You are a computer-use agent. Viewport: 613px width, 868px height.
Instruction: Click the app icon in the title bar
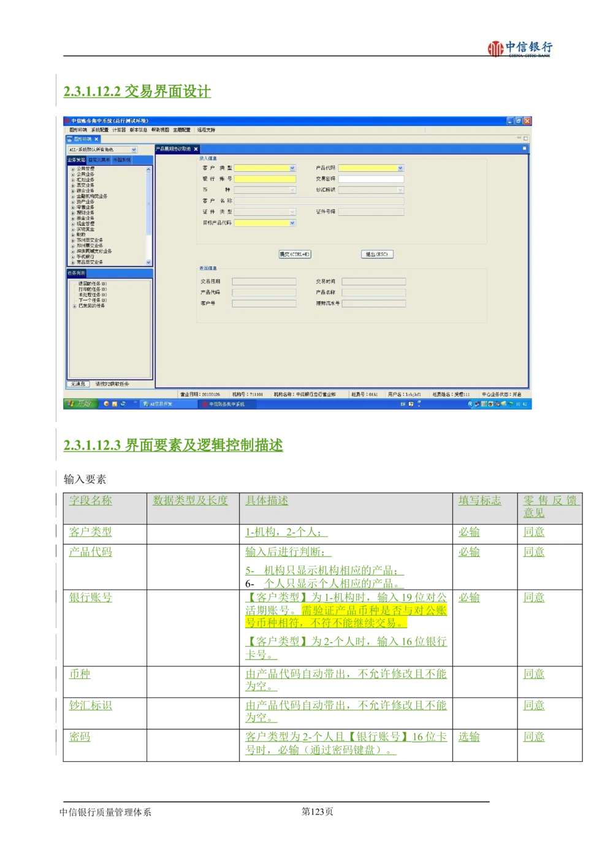(67, 121)
